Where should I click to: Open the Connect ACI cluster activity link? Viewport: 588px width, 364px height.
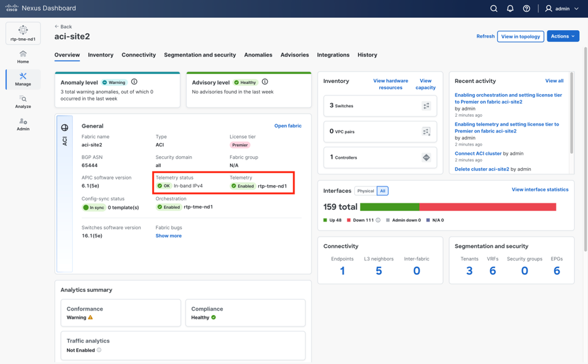pos(478,154)
